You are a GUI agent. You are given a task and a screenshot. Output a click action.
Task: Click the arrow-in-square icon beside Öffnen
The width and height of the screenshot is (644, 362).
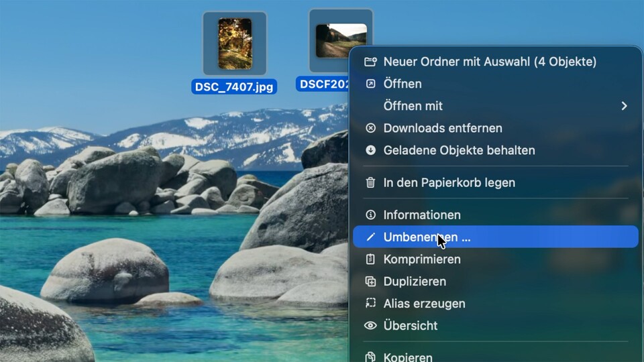pos(370,84)
